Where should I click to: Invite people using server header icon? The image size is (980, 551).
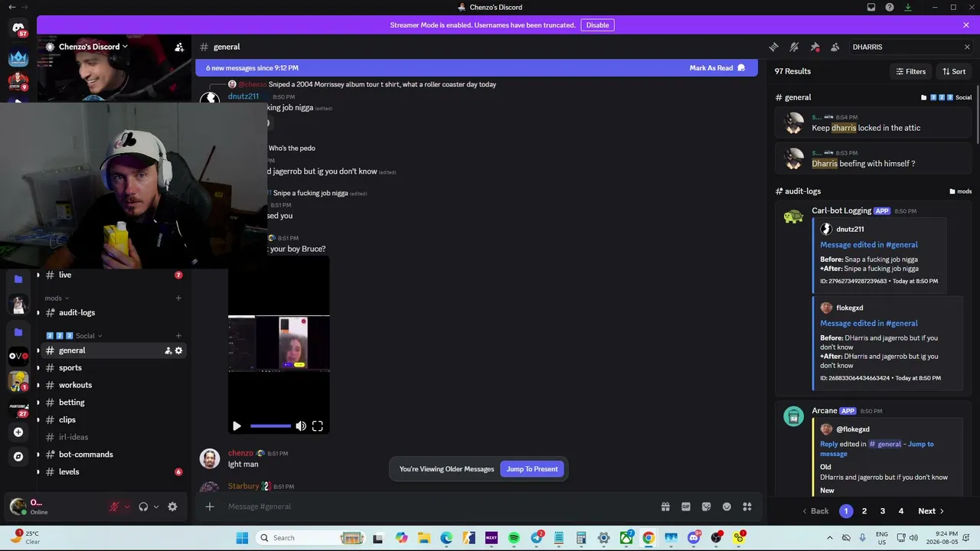179,47
